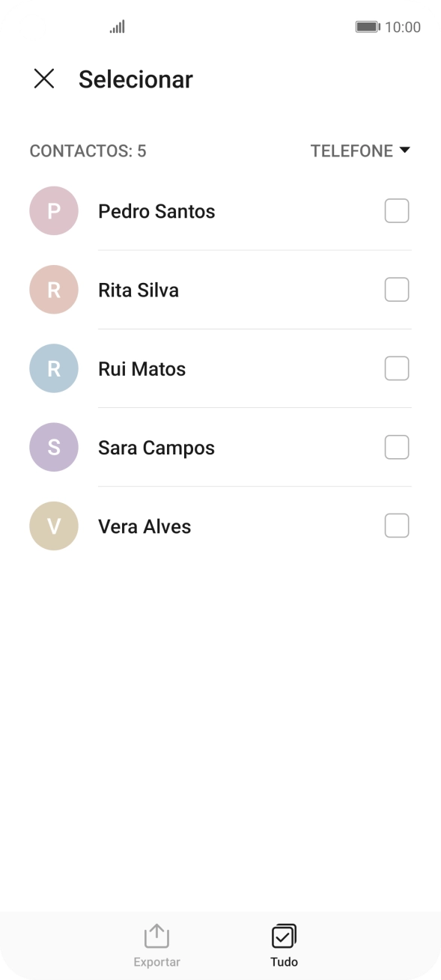The image size is (441, 980).
Task: Tap Rui Matos's blue R avatar
Action: [x=53, y=368]
